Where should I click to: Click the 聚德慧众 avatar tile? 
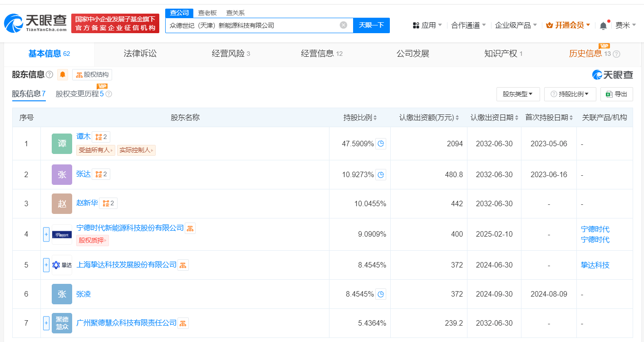(x=62, y=323)
